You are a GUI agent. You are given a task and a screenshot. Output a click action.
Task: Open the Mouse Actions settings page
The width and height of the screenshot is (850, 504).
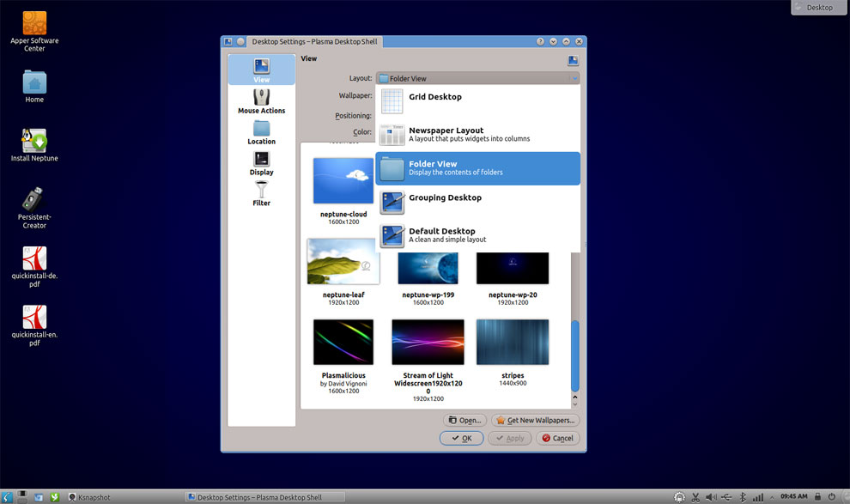(261, 100)
